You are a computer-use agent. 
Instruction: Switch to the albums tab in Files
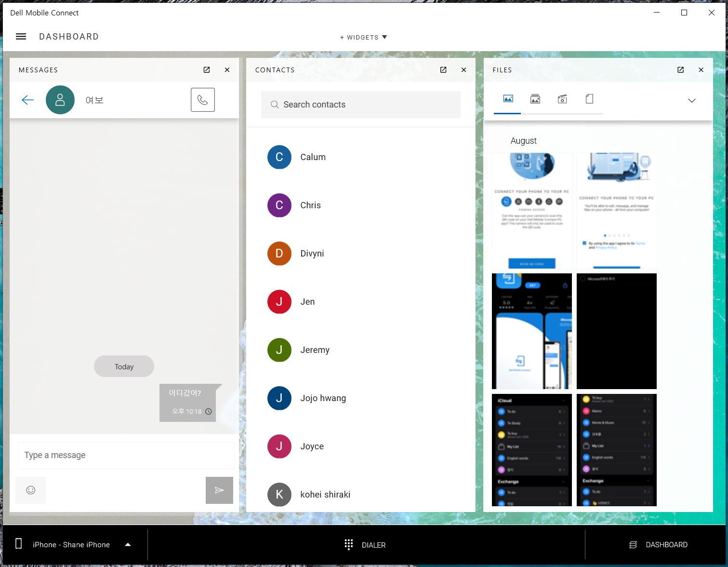tap(535, 99)
